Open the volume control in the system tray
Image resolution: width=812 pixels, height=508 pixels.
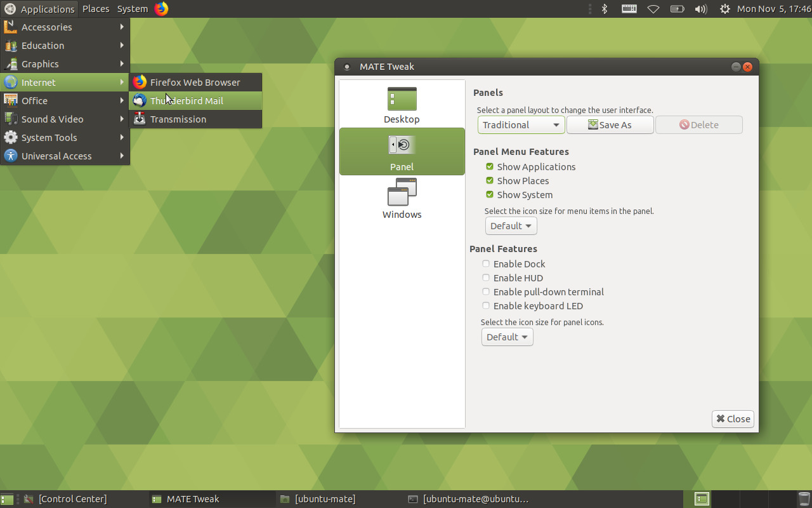(x=700, y=9)
